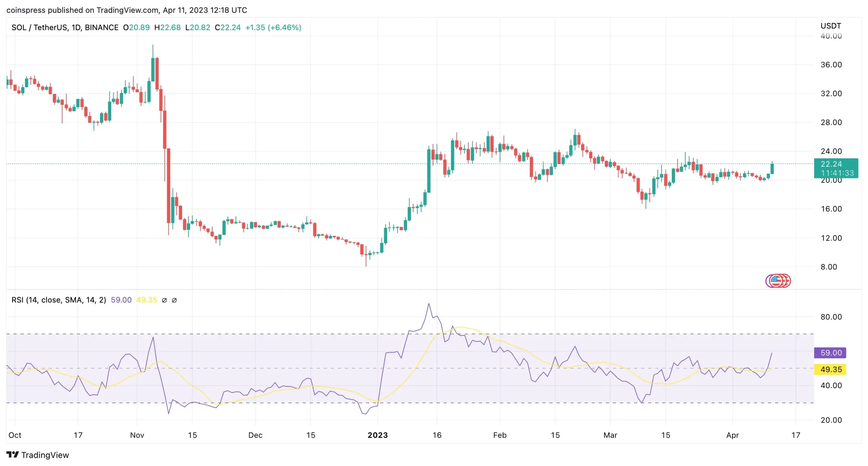Click the purple 59.00 RSI tag
The width and height of the screenshot is (868, 466).
[x=830, y=353]
